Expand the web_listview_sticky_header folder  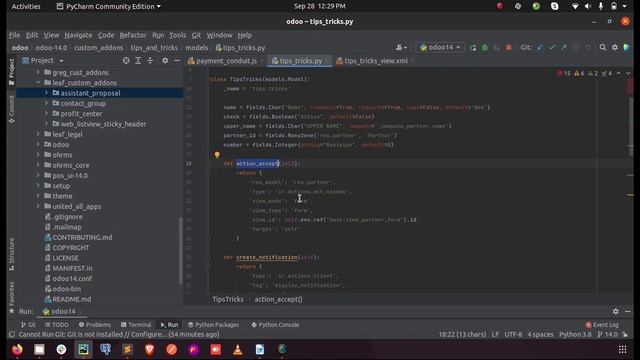tap(46, 124)
